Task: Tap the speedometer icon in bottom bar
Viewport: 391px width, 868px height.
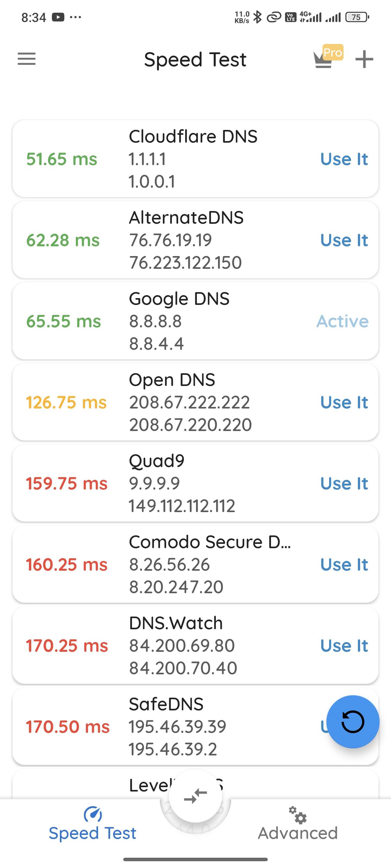Action: (x=93, y=814)
